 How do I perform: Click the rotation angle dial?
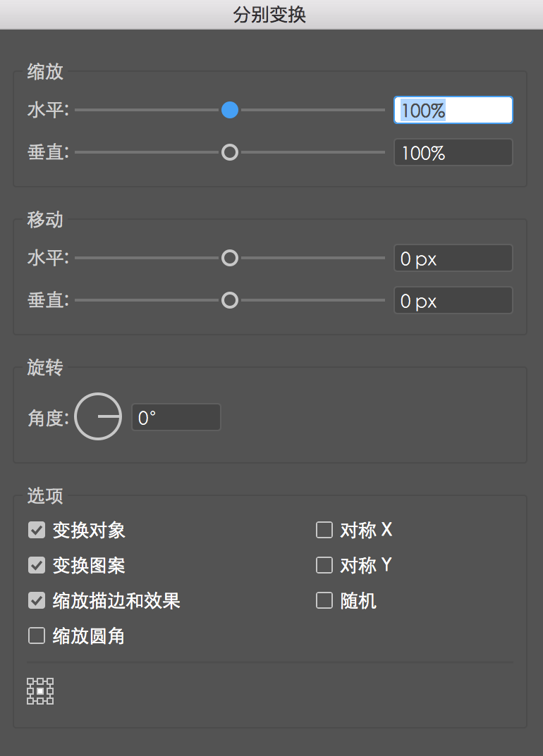(x=98, y=416)
